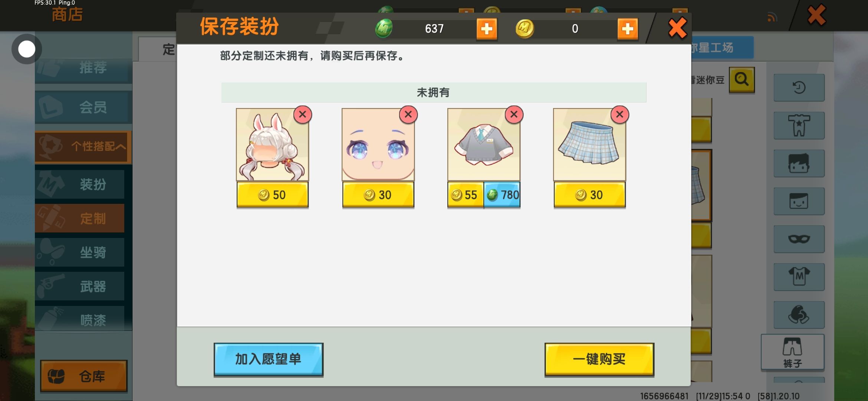Open the 仓库 warehouse button
Screen dimensions: 868x401
(x=84, y=376)
